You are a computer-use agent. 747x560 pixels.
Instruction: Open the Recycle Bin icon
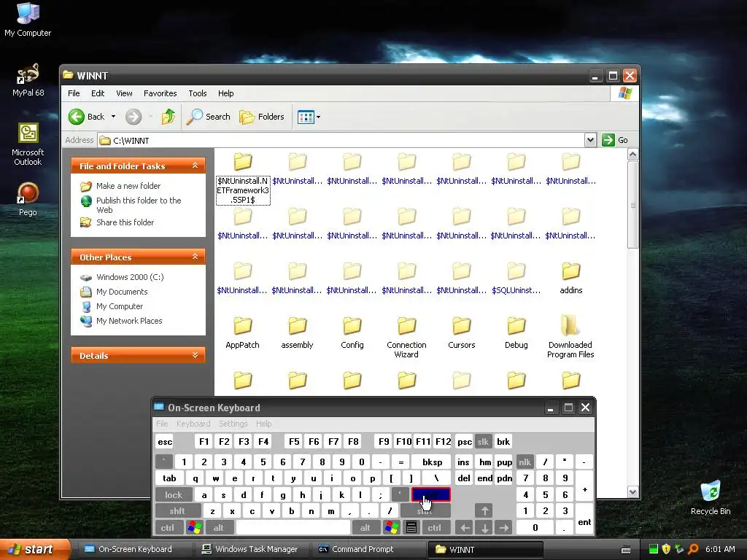[711, 498]
